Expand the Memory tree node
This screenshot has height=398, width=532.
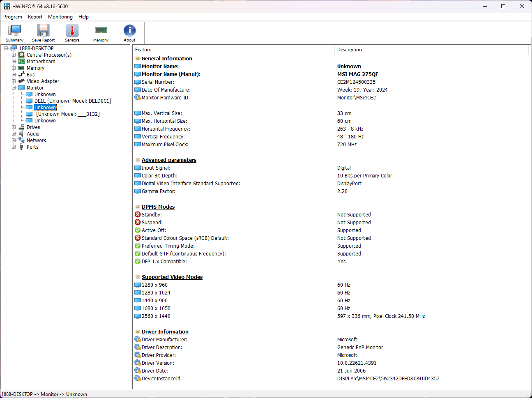click(x=14, y=68)
